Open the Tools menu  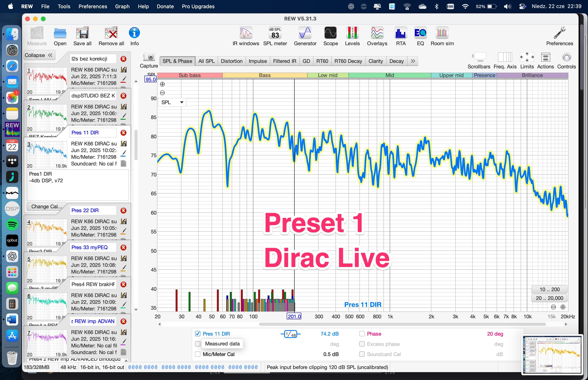64,6
